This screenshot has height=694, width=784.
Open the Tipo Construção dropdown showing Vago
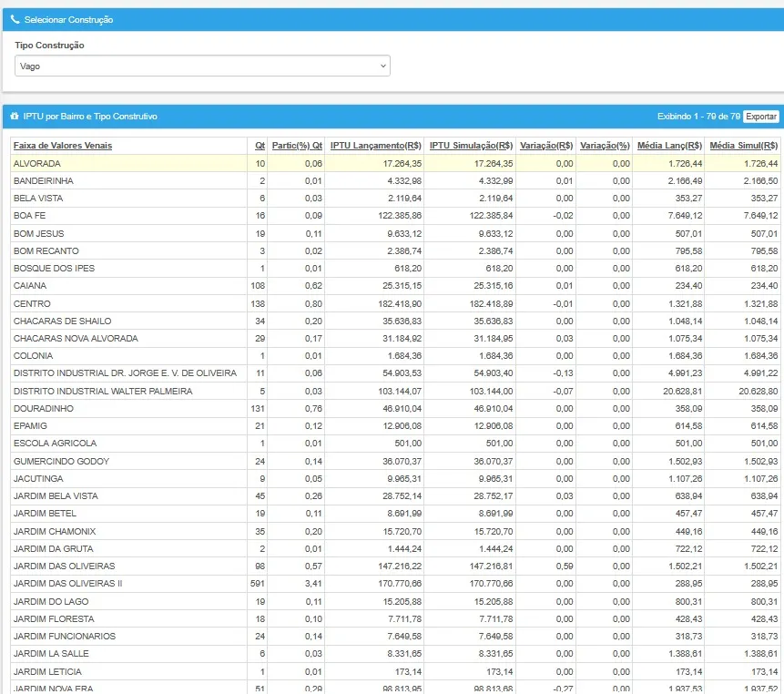(202, 66)
